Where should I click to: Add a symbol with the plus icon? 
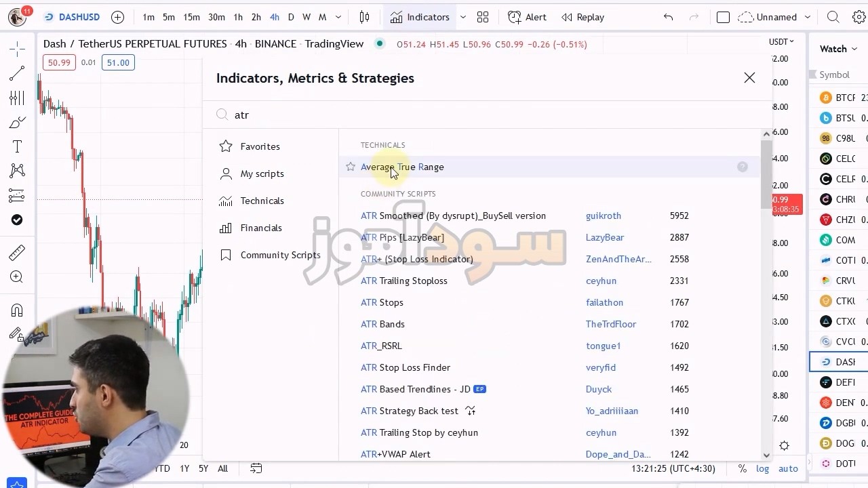[x=117, y=17]
